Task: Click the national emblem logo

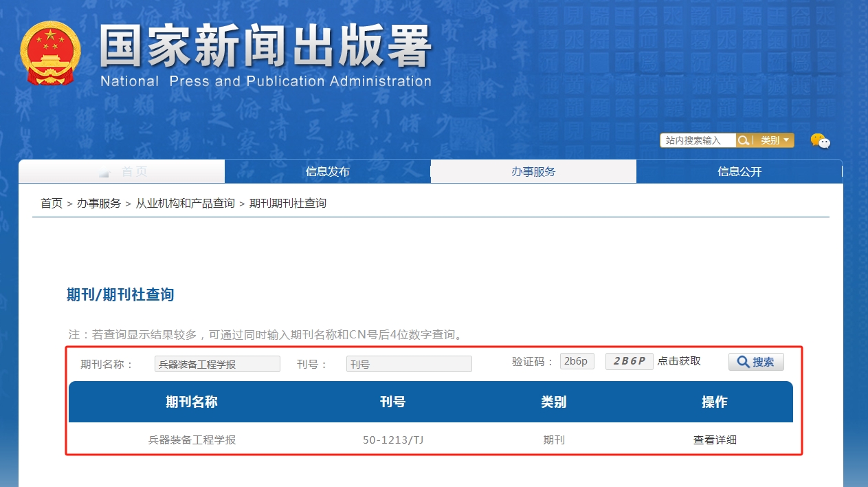Action: click(x=50, y=53)
